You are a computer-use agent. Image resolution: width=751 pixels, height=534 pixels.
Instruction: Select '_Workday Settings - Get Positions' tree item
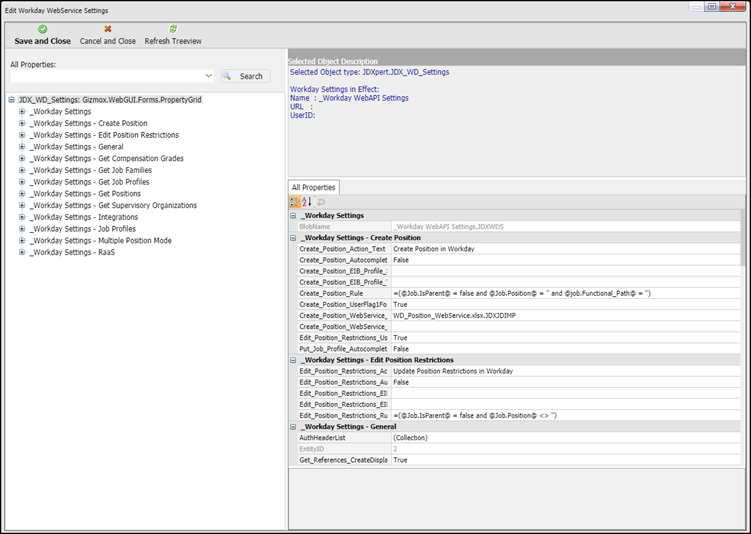[x=85, y=193]
